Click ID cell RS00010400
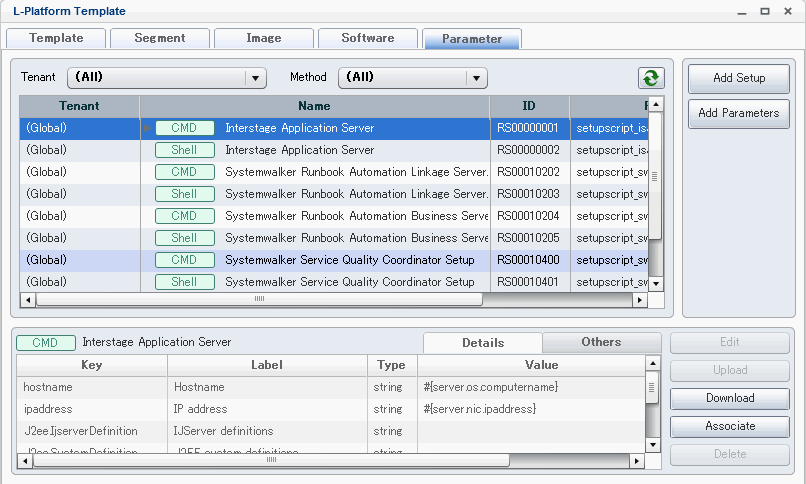This screenshot has height=484, width=806. coord(528,260)
